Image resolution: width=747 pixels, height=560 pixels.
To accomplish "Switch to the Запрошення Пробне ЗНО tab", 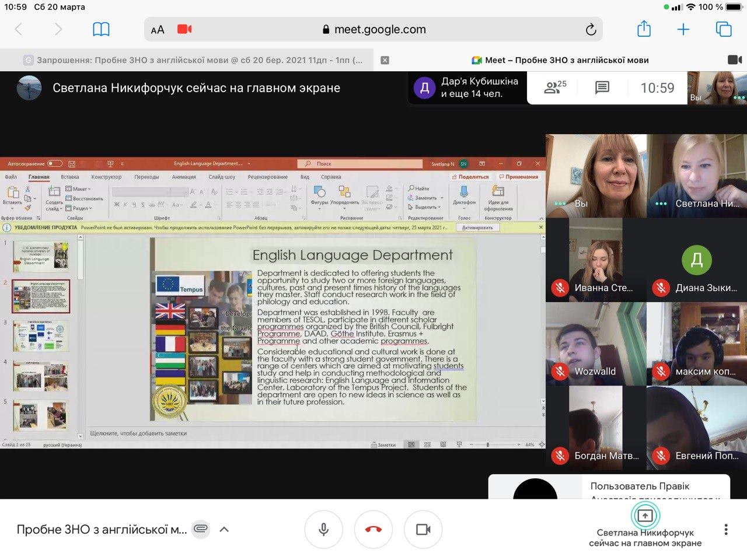I will [193, 60].
